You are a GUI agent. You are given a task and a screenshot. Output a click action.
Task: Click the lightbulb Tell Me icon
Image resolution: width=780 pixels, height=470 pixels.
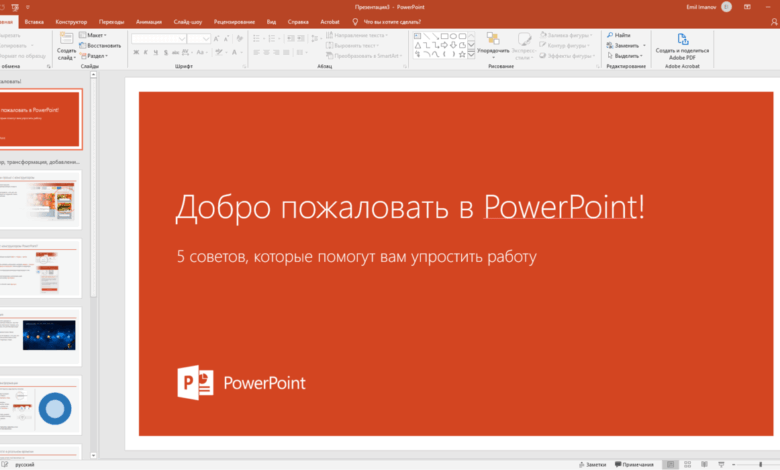click(356, 20)
